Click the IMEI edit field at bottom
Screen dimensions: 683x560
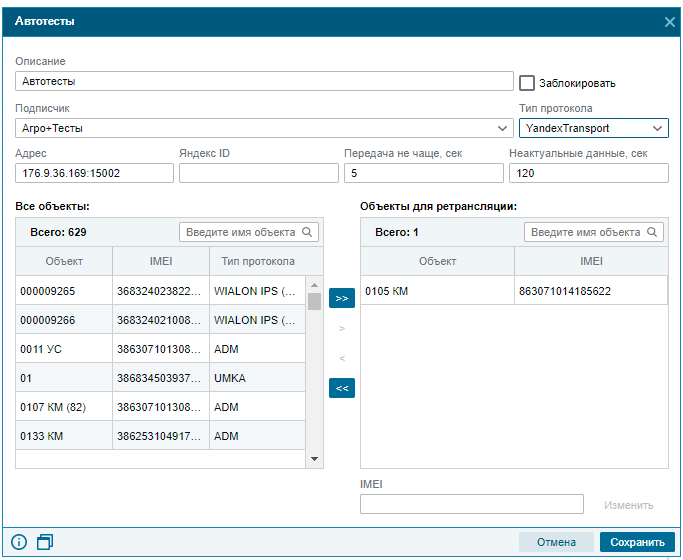[x=472, y=504]
